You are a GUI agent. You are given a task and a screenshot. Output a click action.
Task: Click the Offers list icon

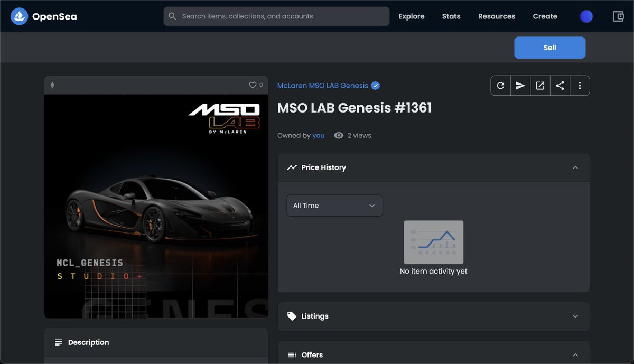292,355
